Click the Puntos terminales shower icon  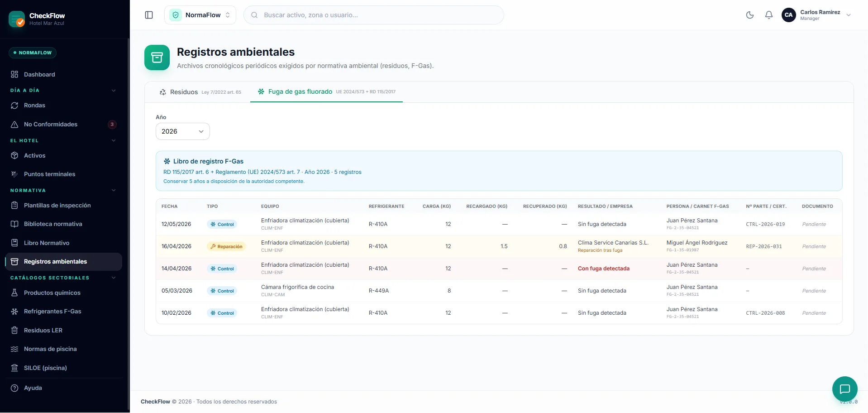[14, 174]
